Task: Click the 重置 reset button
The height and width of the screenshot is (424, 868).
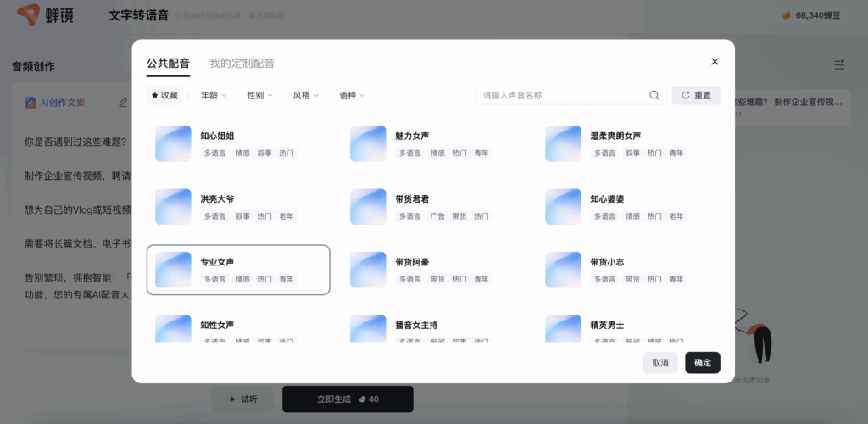Action: tap(696, 95)
